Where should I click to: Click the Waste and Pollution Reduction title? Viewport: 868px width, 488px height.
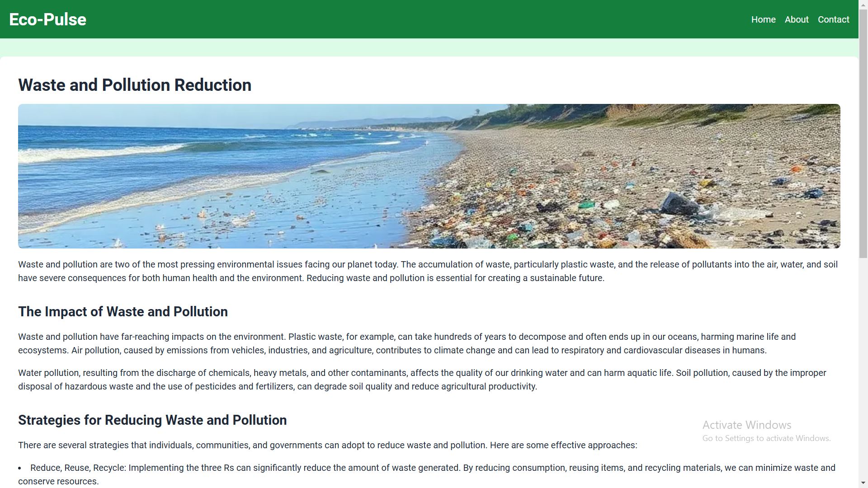pyautogui.click(x=135, y=85)
